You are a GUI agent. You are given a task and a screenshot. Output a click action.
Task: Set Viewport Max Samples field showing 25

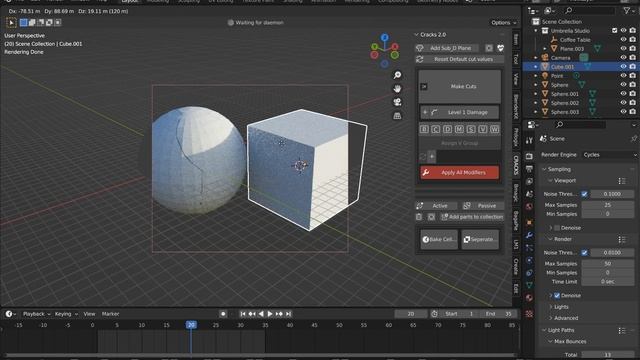tap(607, 205)
